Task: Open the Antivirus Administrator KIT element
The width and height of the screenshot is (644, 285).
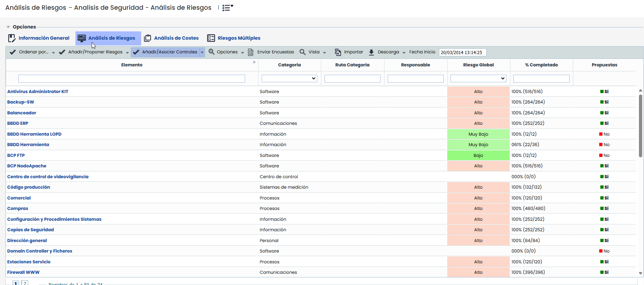Action: pos(38,92)
